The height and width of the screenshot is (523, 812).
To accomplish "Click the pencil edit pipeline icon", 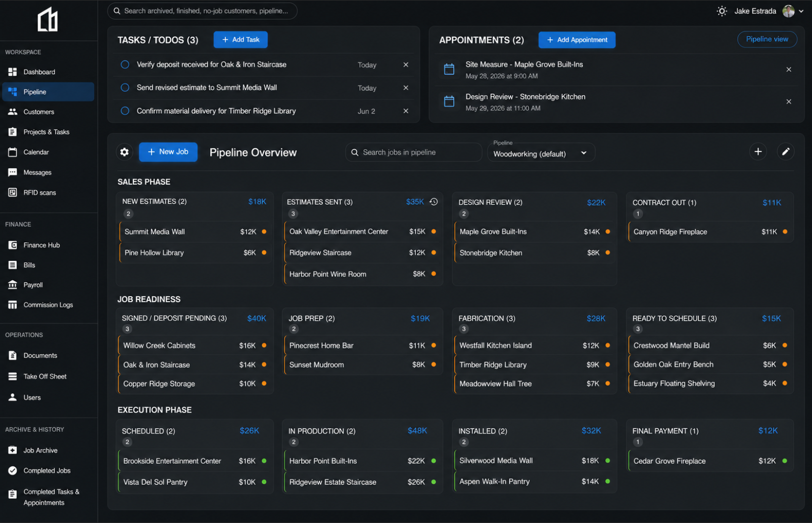I will pos(786,151).
